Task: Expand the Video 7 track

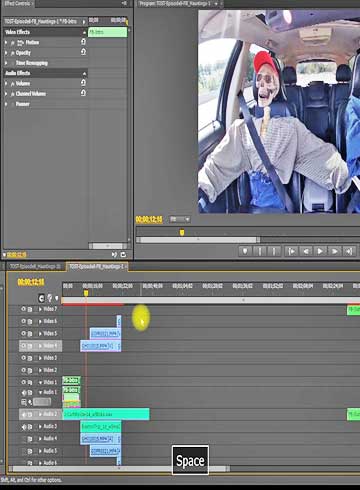Action: [x=40, y=309]
